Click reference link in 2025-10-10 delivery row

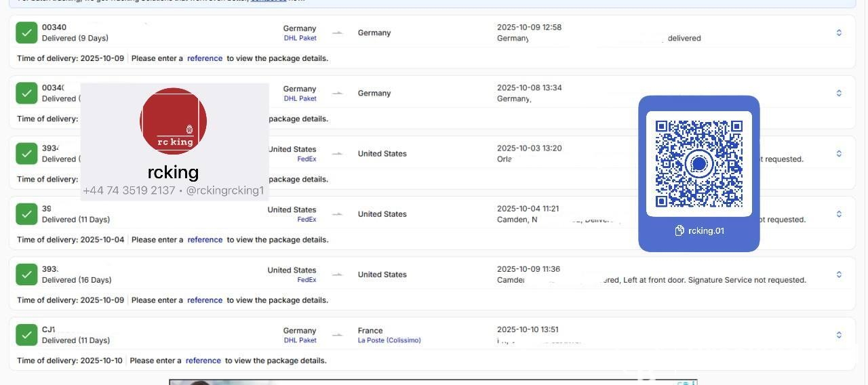[x=203, y=361]
